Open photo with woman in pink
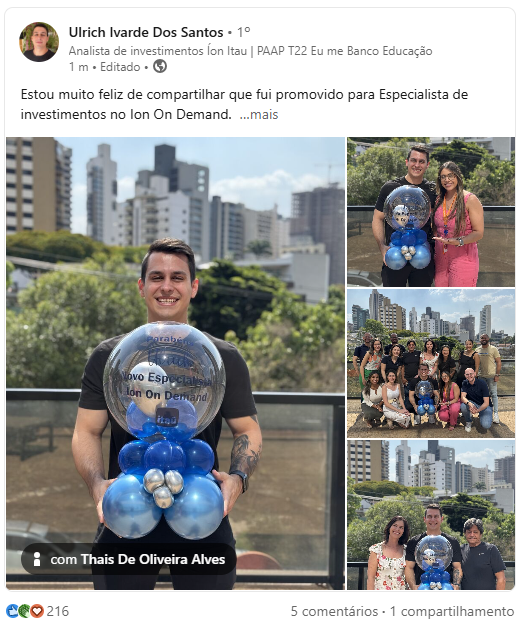Viewport: 522px width, 622px height. 431,212
